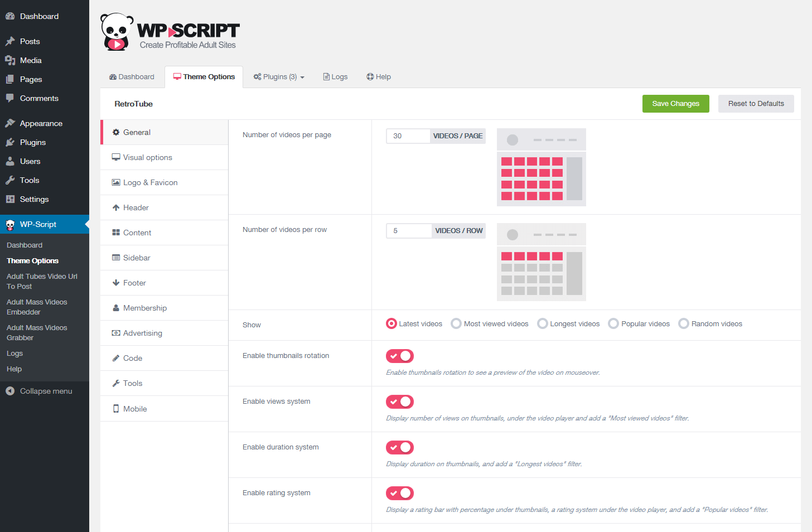812x532 pixels.
Task: Turn off the views system toggle
Action: pyautogui.click(x=399, y=402)
